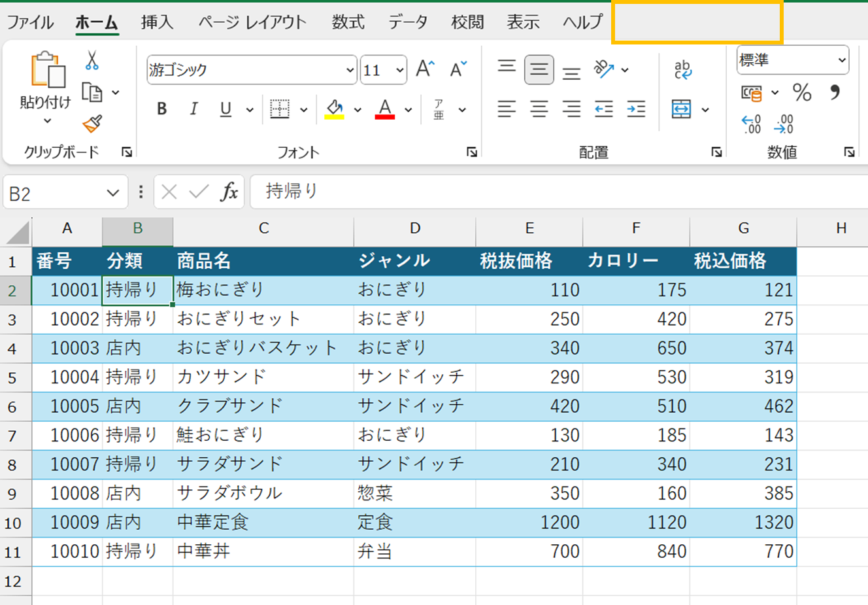Open the font size dropdown

tap(400, 70)
